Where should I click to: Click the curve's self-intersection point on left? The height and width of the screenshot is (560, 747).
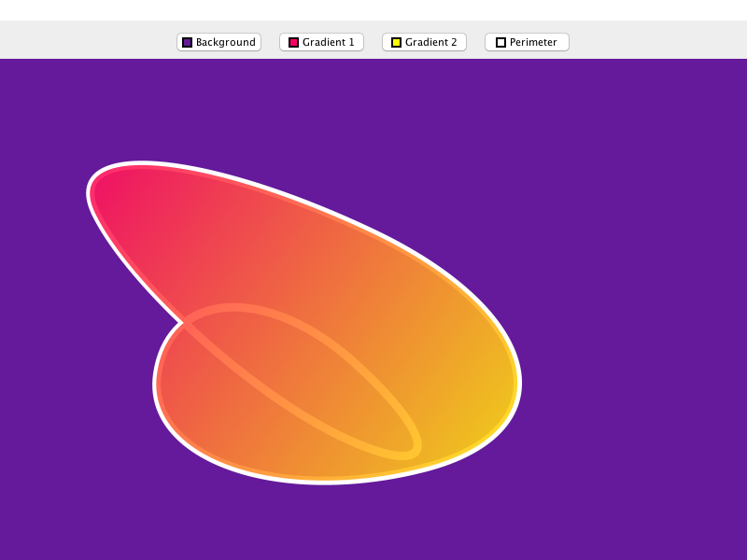[183, 323]
